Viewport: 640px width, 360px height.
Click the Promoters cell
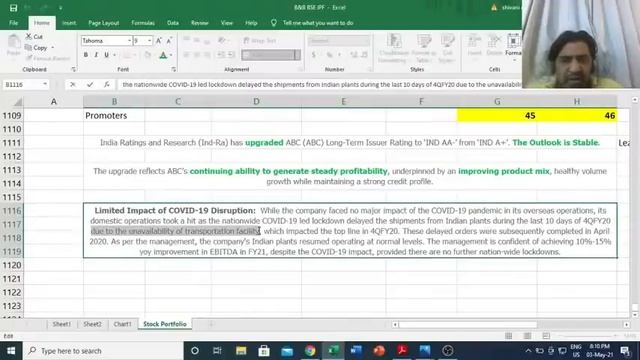(114, 116)
